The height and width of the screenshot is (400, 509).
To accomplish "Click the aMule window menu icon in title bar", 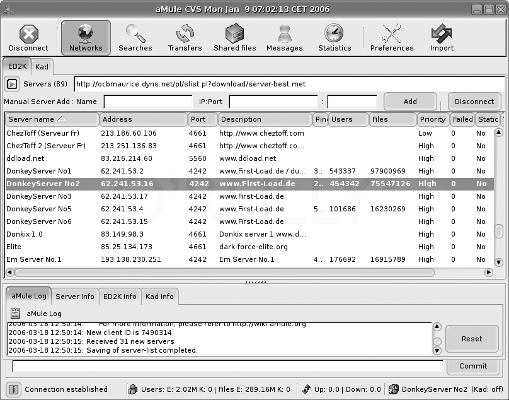I will point(8,9).
